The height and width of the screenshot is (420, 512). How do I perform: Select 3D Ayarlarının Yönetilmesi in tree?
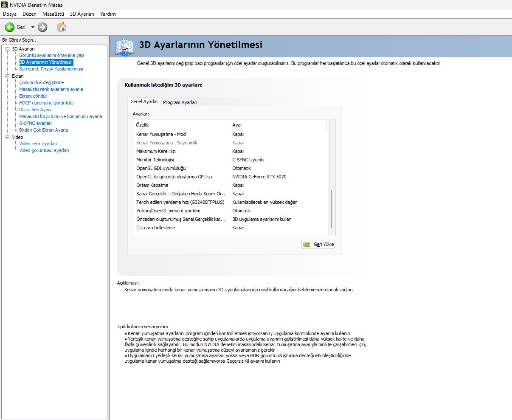click(x=46, y=62)
